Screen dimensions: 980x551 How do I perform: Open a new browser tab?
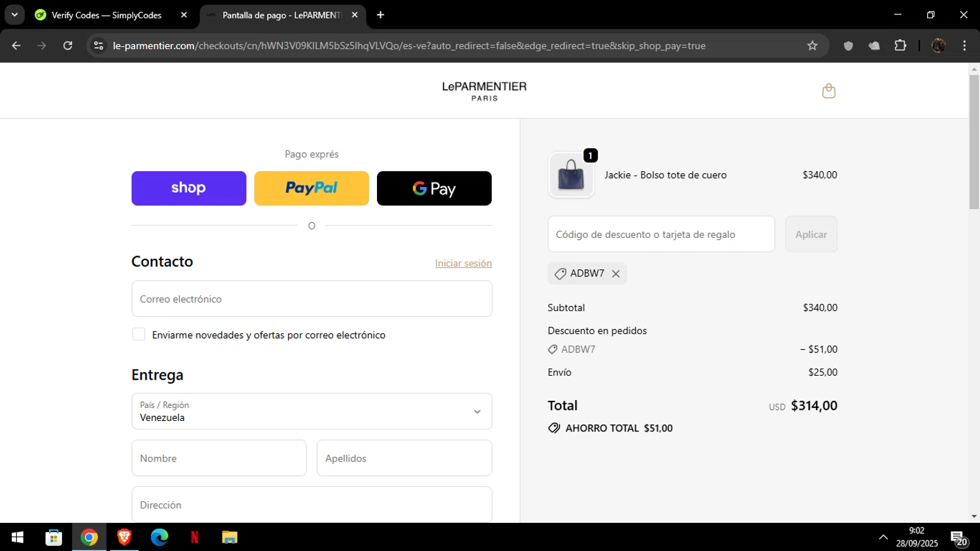(381, 15)
